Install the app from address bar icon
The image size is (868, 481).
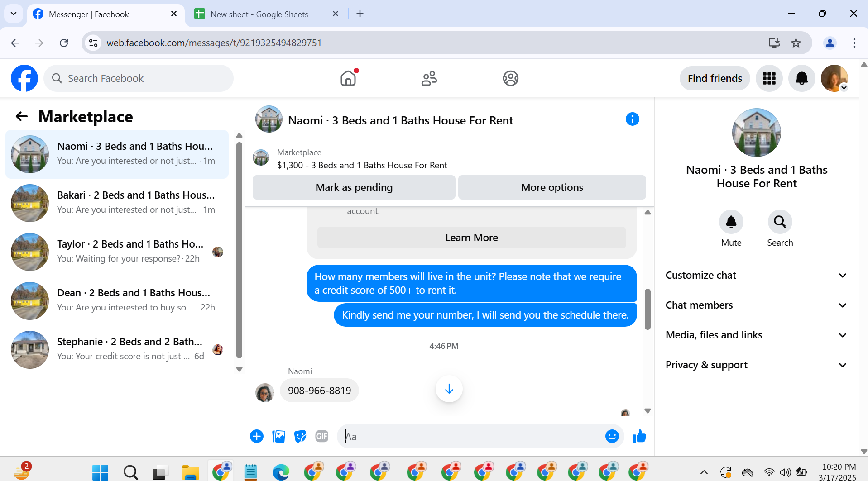tap(774, 43)
